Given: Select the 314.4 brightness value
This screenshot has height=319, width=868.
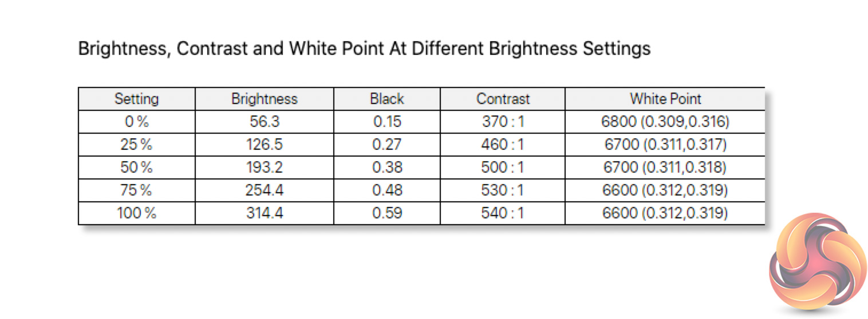Looking at the screenshot, I should pos(265,213).
